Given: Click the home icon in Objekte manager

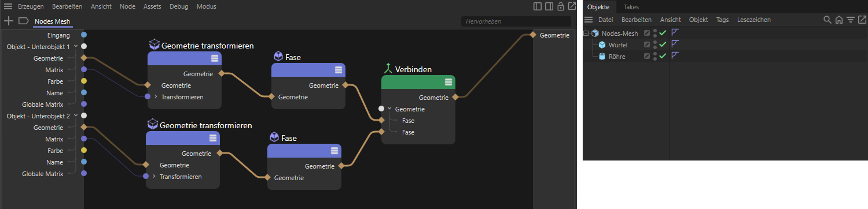Looking at the screenshot, I should 839,20.
